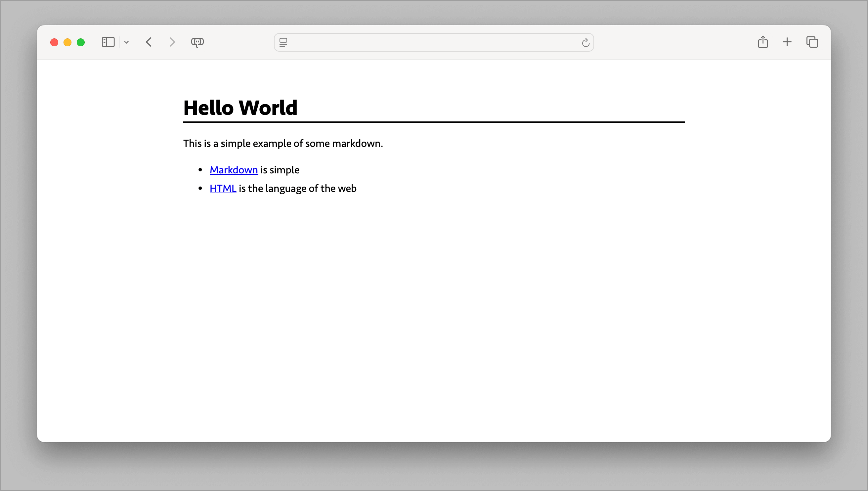This screenshot has width=868, height=491.
Task: Toggle the Safari sidebar
Action: coord(108,42)
